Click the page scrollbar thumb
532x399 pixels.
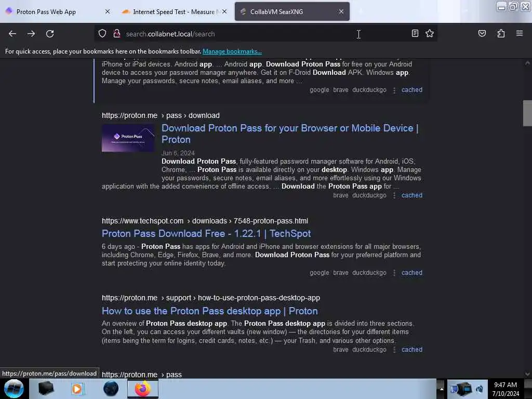point(527,113)
